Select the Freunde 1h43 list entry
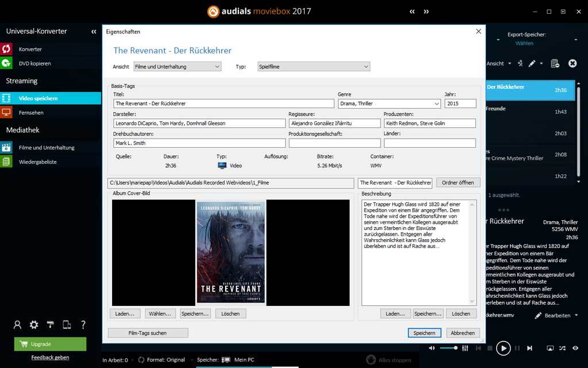This screenshot has height=368, width=588. (x=530, y=112)
